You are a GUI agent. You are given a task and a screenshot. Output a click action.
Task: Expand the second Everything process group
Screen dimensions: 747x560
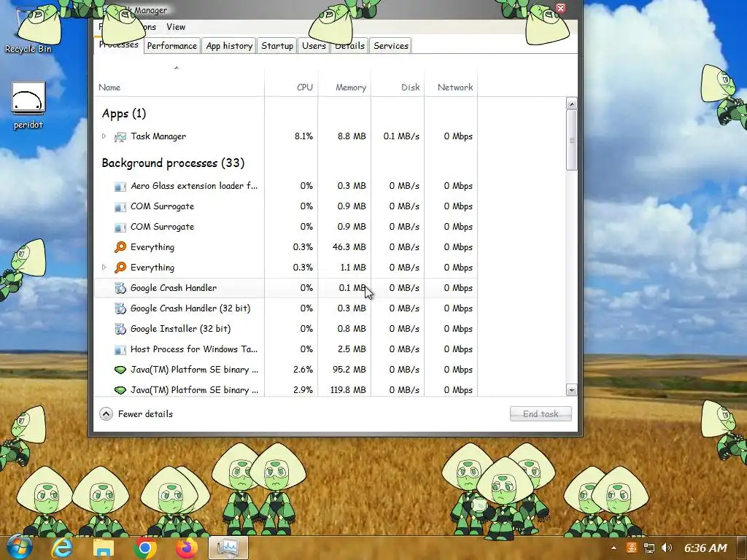coord(104,267)
